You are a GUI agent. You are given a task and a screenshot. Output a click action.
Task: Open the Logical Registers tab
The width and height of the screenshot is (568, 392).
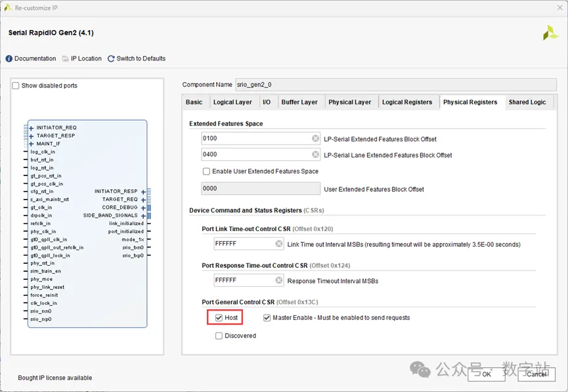tap(407, 102)
